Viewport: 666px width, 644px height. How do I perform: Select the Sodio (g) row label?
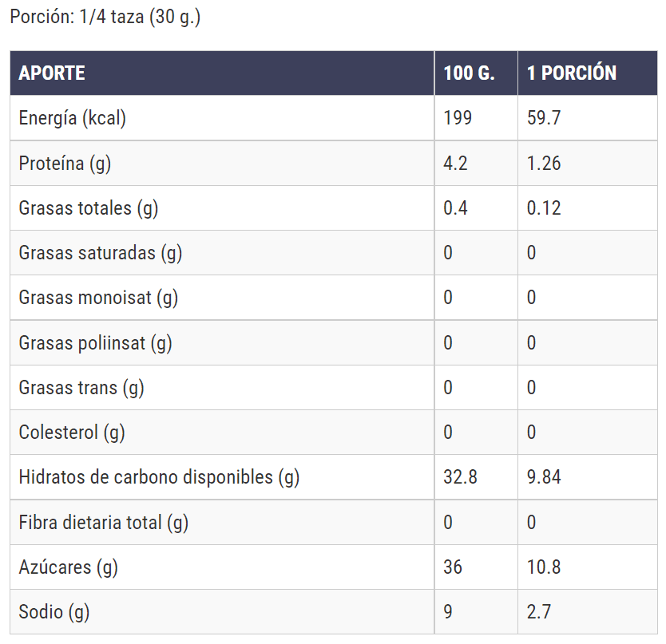pos(54,612)
